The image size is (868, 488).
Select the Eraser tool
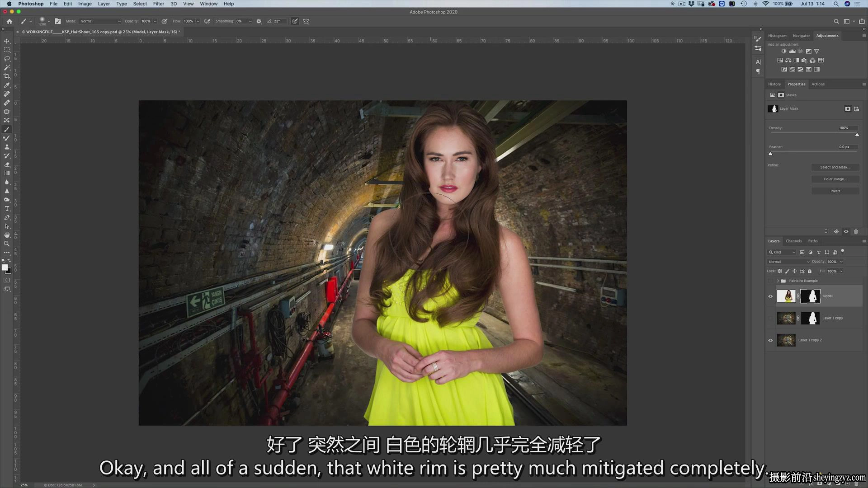7,164
